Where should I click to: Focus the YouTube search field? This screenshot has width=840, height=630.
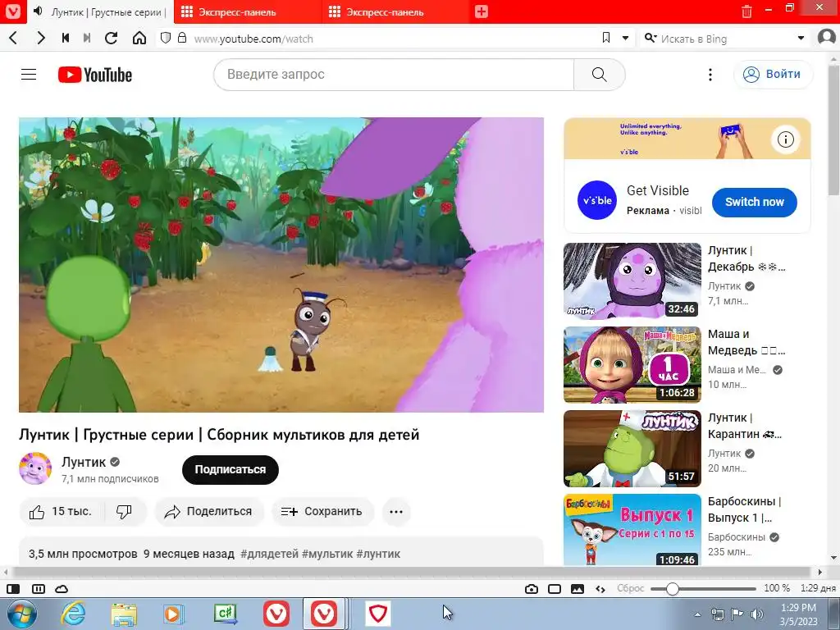[x=394, y=75]
